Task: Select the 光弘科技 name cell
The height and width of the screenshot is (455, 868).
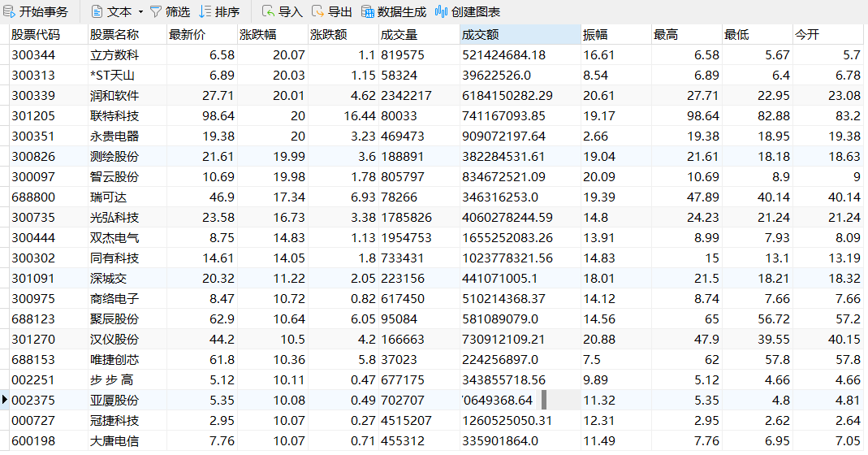Action: [127, 218]
